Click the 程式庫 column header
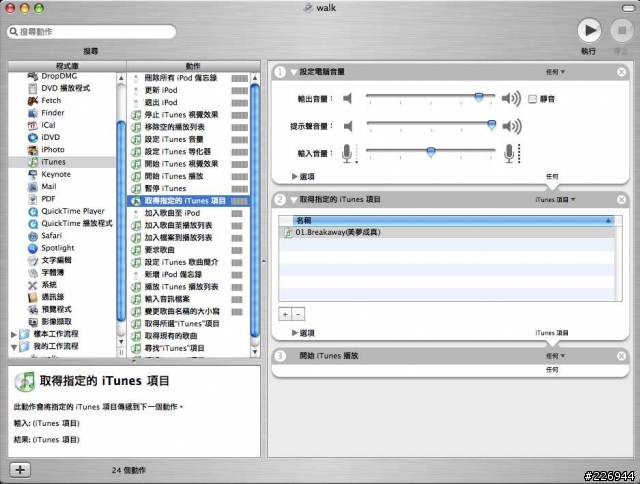 tap(67, 66)
